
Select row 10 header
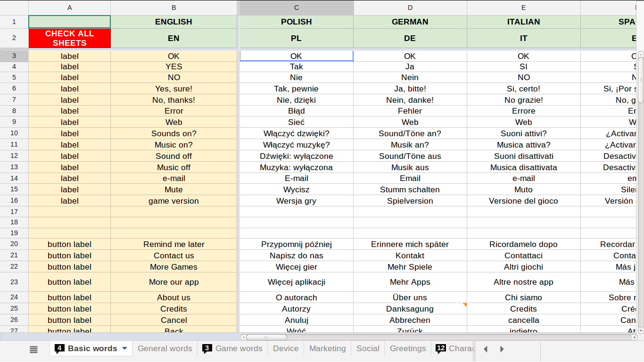[14, 133]
